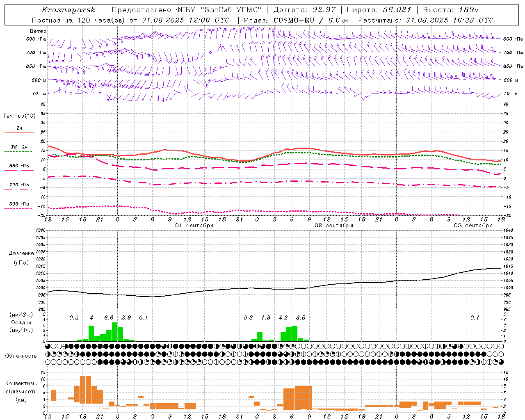The image size is (525, 420).
Task: Click precipitation value "0.3"
Action: 248,318
